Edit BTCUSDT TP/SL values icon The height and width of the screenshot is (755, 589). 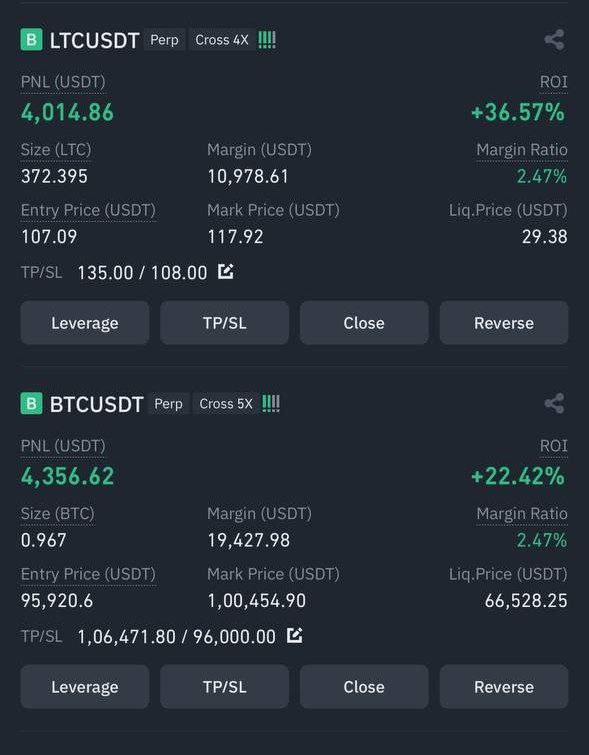tap(294, 636)
